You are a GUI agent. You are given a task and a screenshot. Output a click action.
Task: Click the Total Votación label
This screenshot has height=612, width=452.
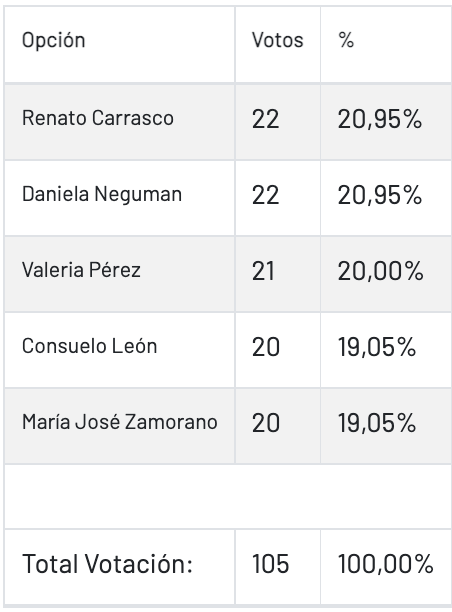coord(107,564)
